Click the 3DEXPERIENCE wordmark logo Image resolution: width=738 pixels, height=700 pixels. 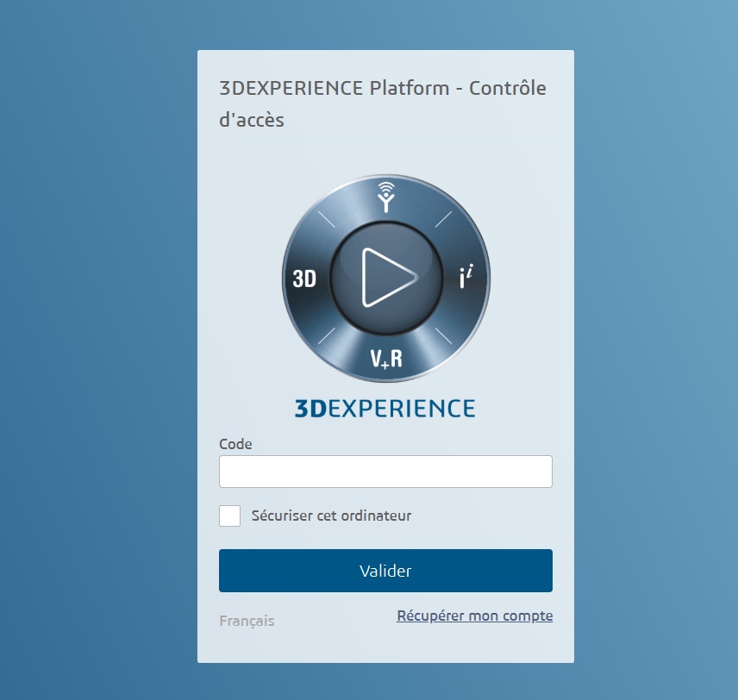[x=385, y=409]
